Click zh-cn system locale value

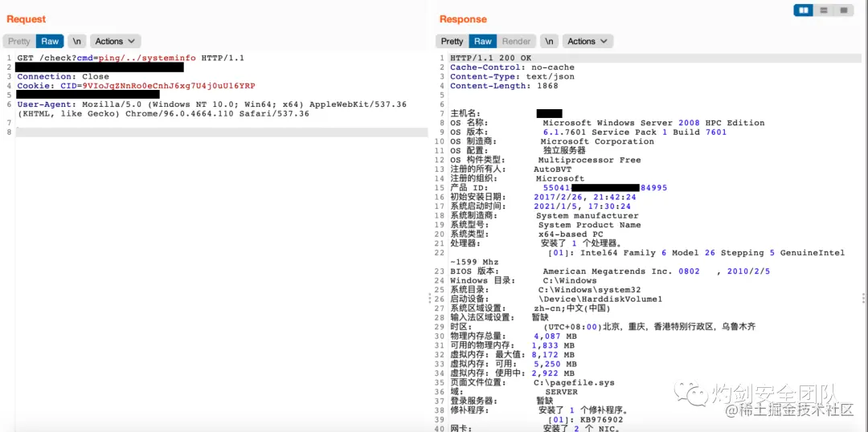point(572,308)
